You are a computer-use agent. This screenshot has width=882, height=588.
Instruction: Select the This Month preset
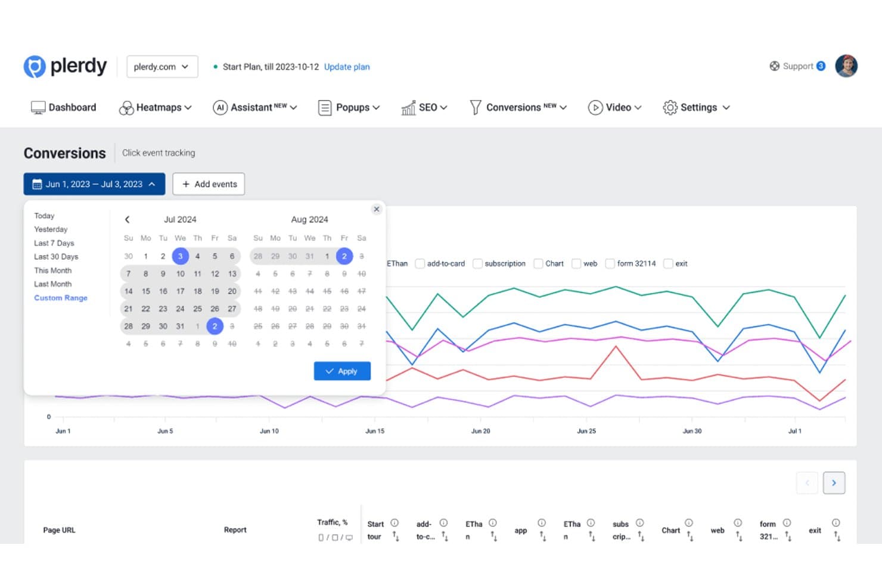(52, 270)
